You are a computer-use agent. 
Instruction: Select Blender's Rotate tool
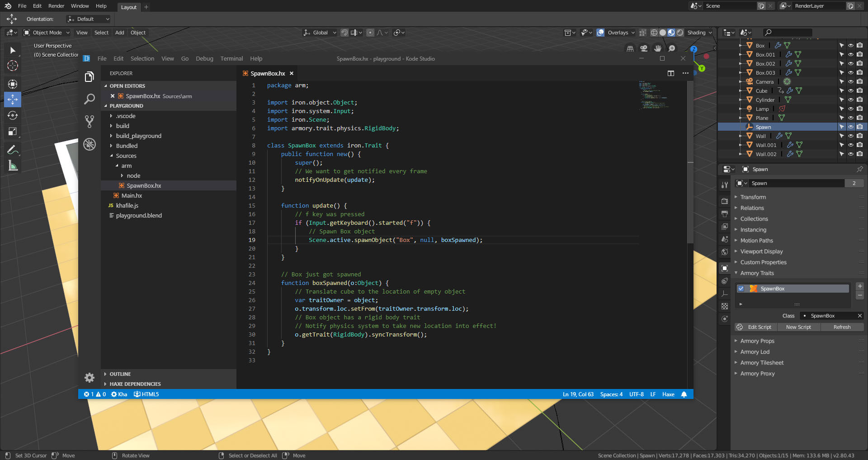(13, 115)
